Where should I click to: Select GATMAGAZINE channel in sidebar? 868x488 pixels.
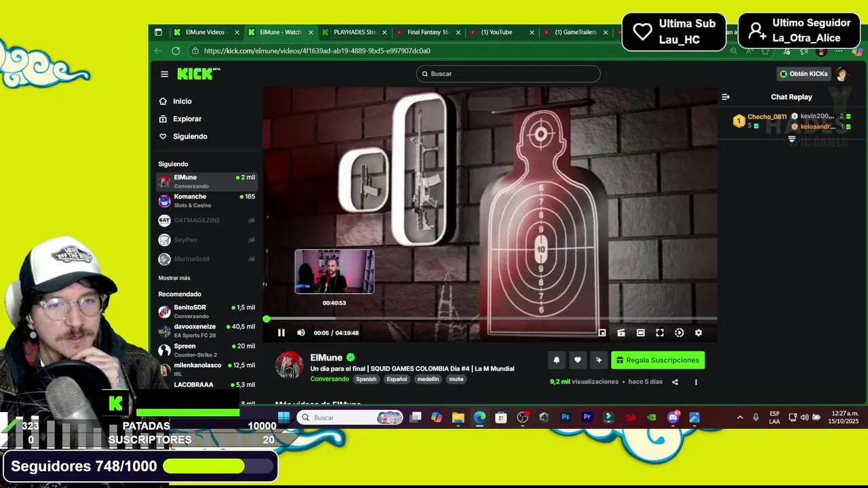(207, 220)
